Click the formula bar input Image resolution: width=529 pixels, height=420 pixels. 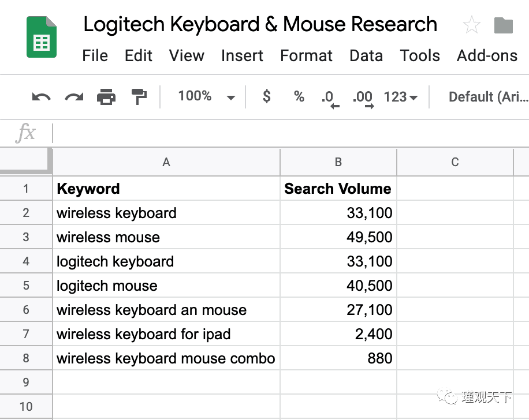pyautogui.click(x=289, y=133)
